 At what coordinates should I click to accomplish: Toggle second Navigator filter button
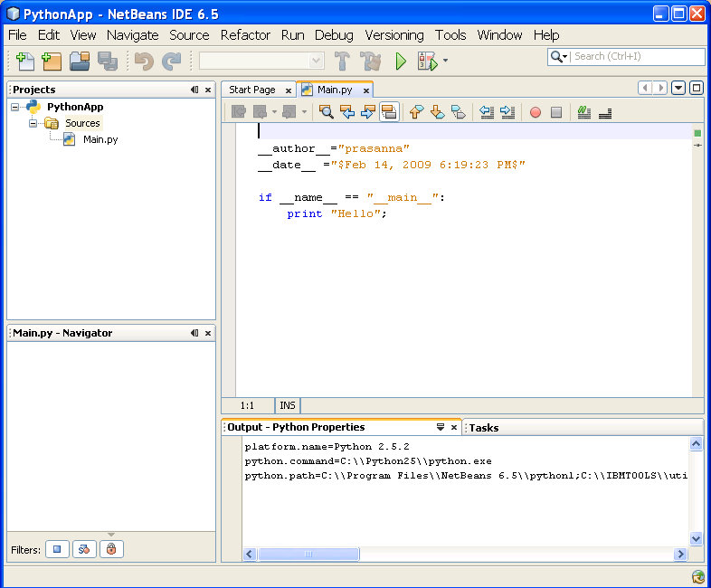84,549
